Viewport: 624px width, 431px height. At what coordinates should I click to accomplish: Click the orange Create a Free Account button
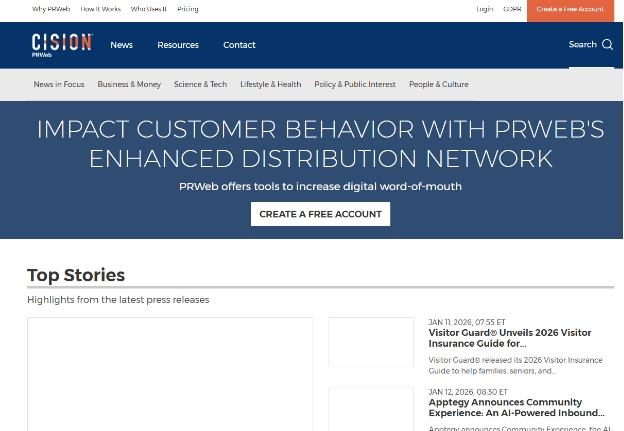(570, 9)
